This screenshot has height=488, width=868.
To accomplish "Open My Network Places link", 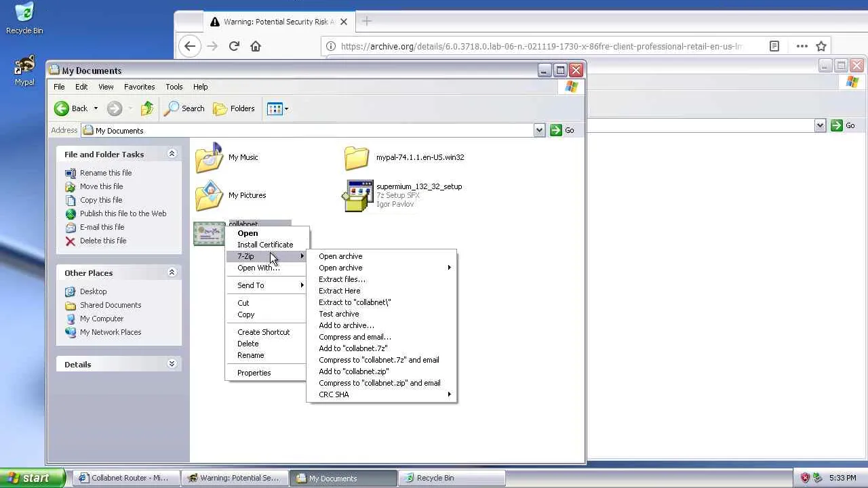I will tap(111, 332).
